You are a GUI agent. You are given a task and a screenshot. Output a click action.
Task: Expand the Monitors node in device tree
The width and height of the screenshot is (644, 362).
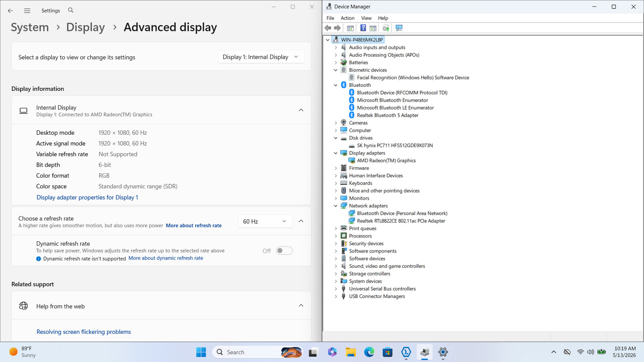(x=336, y=198)
